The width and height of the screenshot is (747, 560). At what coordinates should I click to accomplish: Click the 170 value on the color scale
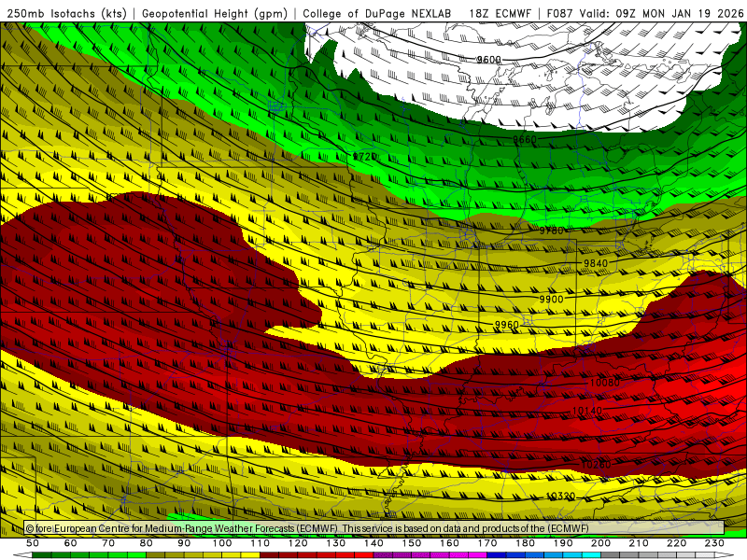click(x=487, y=543)
